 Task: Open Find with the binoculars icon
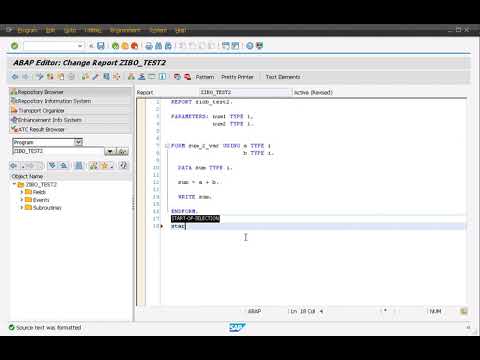click(159, 46)
